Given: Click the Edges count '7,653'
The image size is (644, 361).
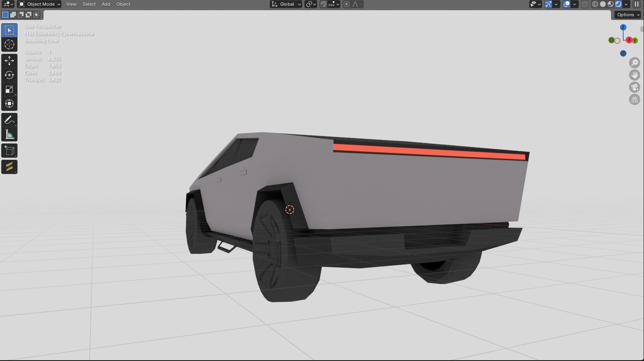Looking at the screenshot, I should (54, 66).
